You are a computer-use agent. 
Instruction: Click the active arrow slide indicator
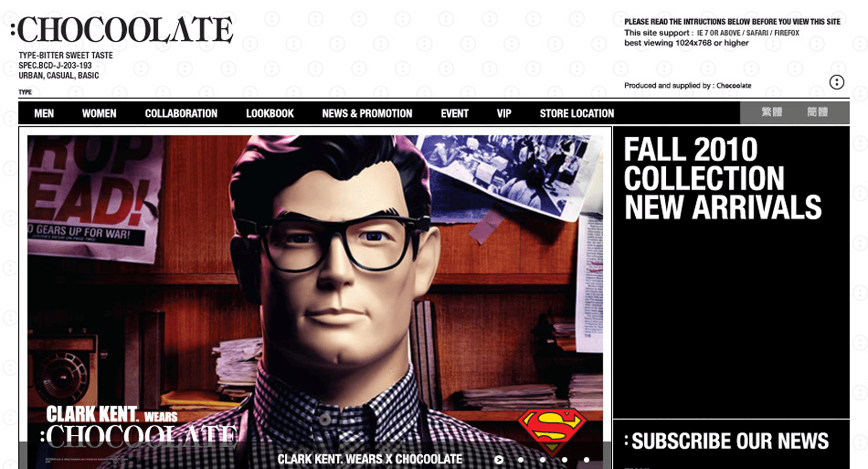point(499,460)
